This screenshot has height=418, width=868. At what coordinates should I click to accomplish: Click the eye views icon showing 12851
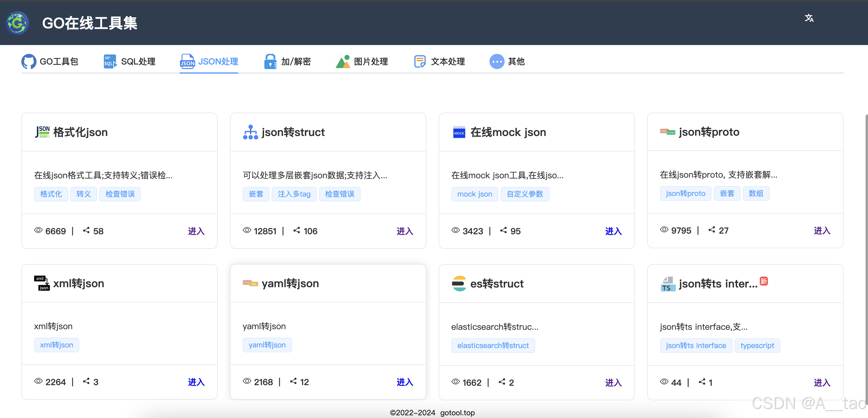pos(247,230)
